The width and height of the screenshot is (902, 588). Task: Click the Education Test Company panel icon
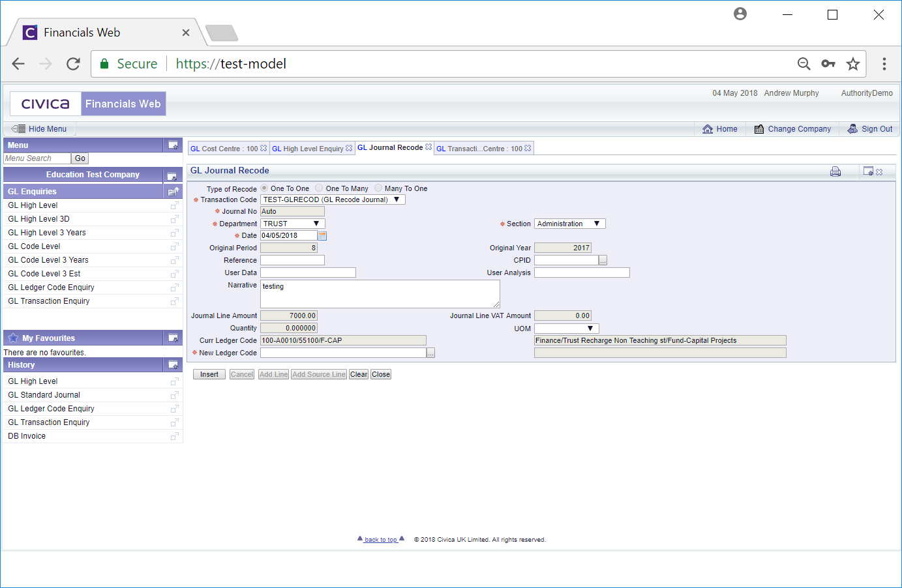(x=172, y=176)
